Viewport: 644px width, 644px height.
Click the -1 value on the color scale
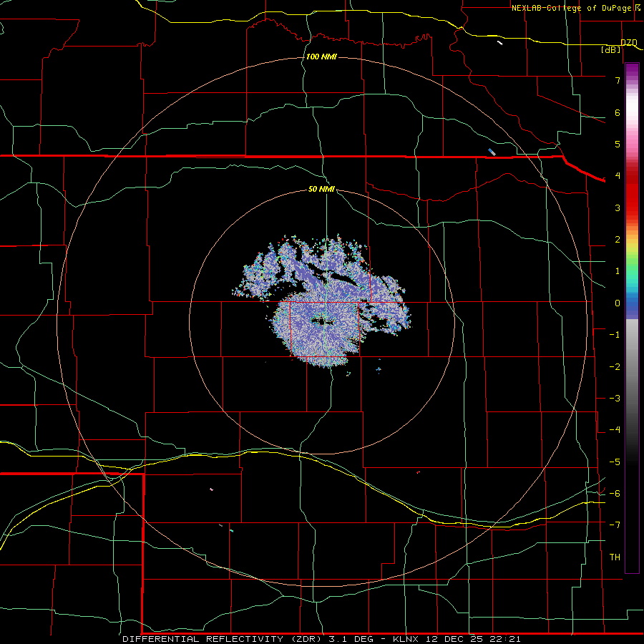pos(615,335)
